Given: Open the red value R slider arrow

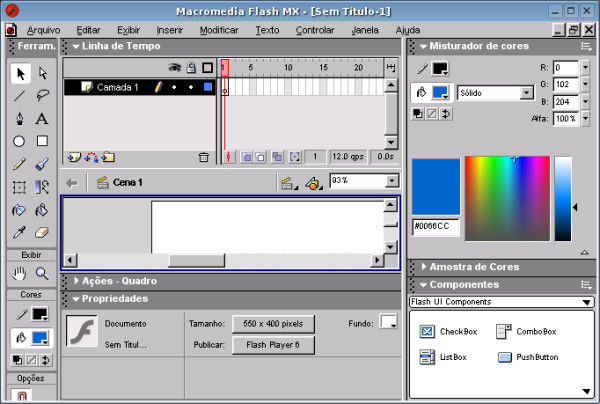Looking at the screenshot, I should (585, 68).
